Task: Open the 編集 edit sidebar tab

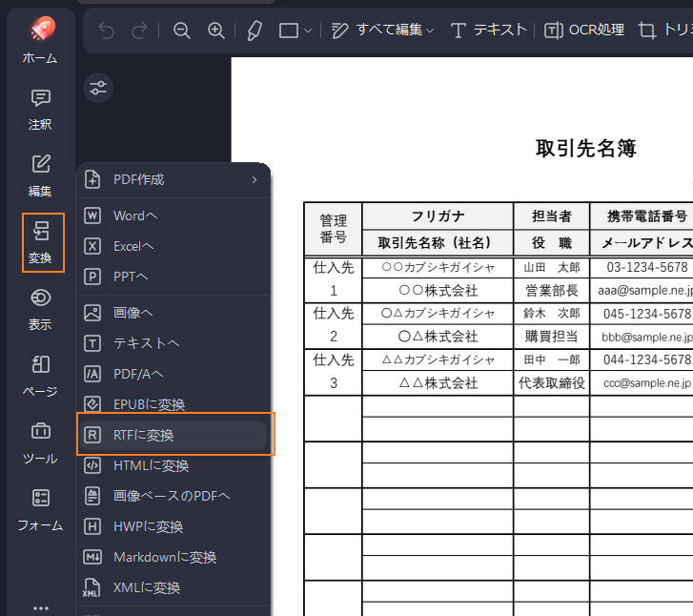Action: 41,176
